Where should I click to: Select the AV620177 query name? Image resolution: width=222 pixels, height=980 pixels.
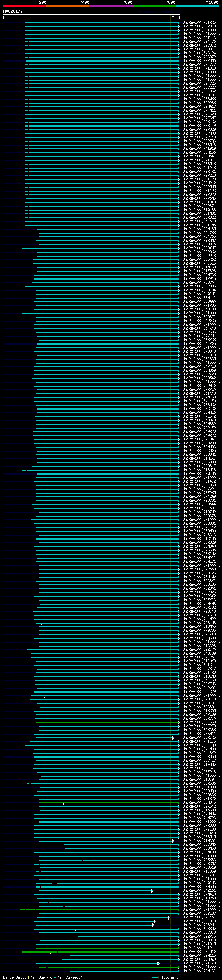13,11
